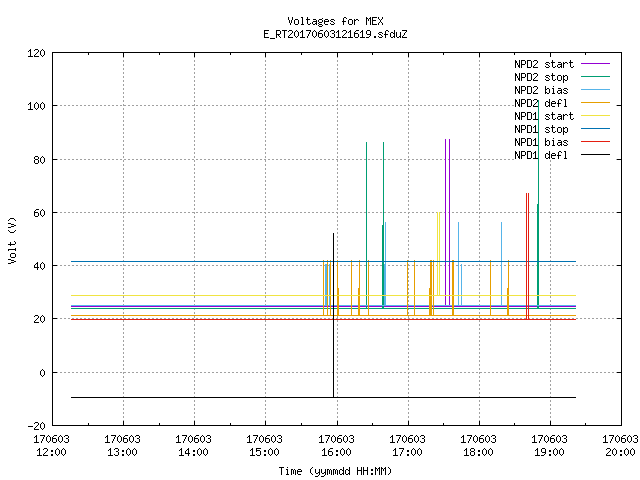Click the 'NPD1 start' legend label
Image resolution: width=640 pixels, height=480 pixels.
(x=544, y=116)
